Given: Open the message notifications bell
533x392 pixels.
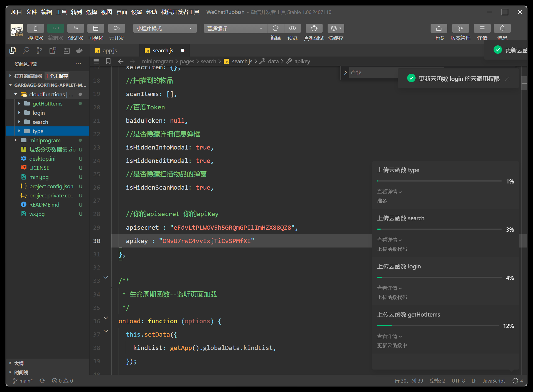Looking at the screenshot, I should pyautogui.click(x=502, y=28).
